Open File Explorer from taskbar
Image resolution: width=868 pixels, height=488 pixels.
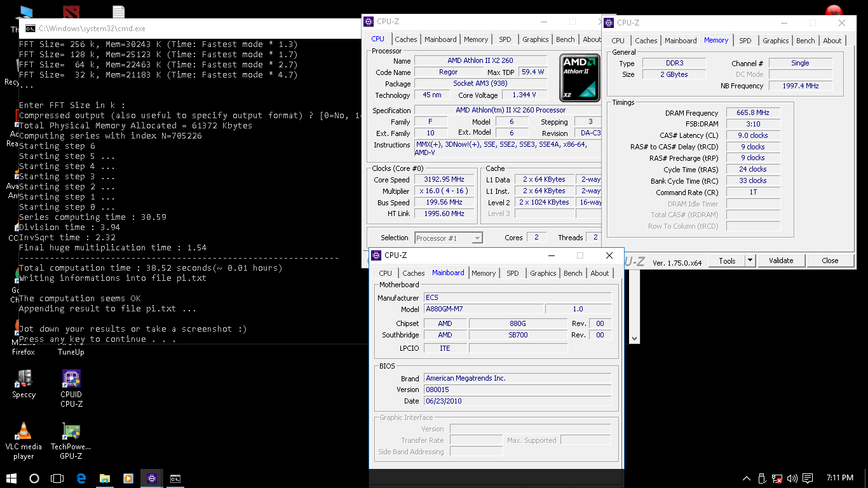coord(105,478)
